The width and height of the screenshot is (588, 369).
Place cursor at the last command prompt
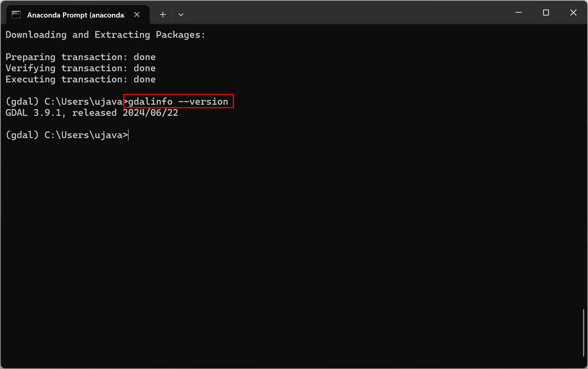129,135
